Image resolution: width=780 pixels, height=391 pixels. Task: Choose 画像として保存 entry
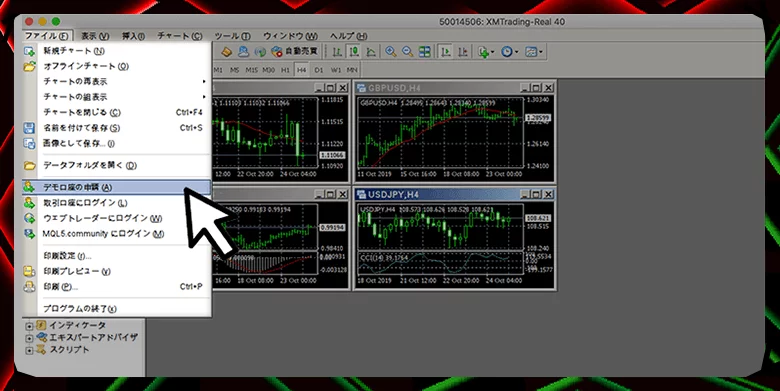[117, 143]
